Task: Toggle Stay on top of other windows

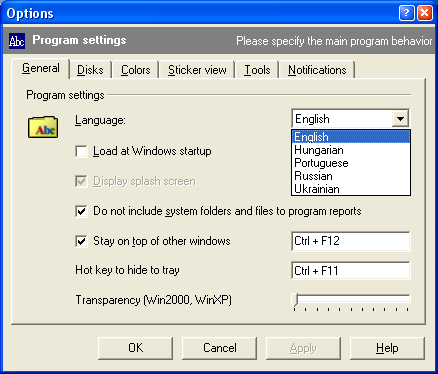Action: click(x=81, y=241)
